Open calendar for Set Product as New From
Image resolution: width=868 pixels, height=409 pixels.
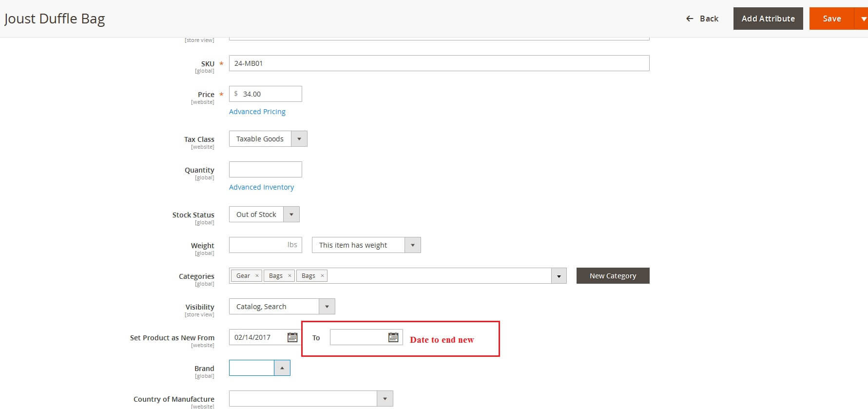tap(292, 337)
